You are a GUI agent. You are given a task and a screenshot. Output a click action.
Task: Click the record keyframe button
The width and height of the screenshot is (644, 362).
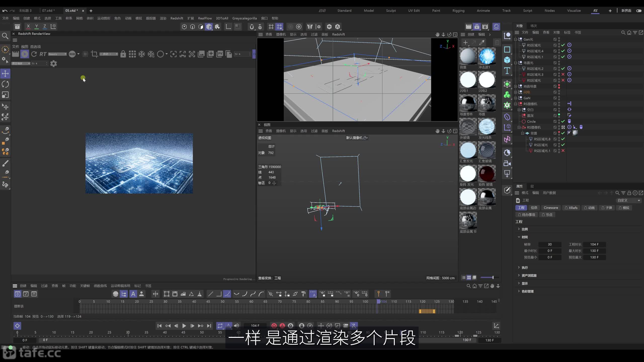[274, 326]
